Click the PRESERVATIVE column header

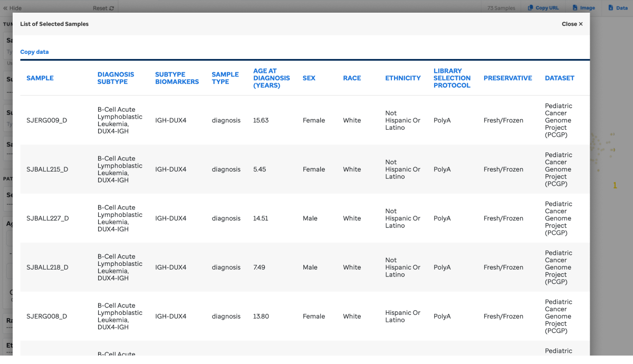[507, 78]
